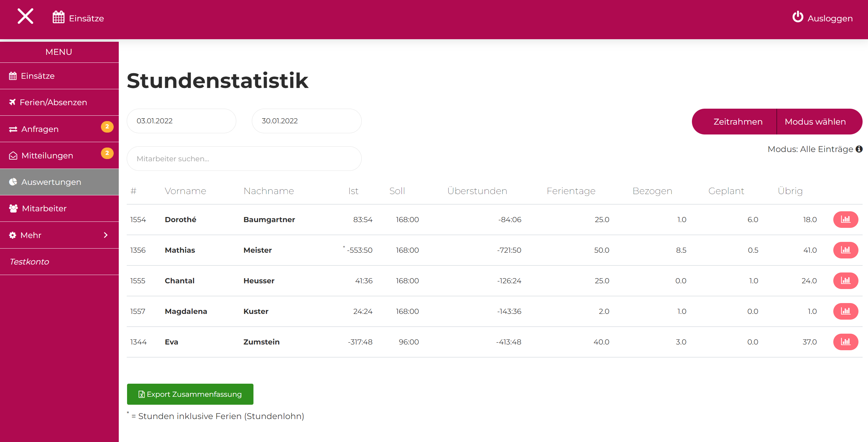This screenshot has width=868, height=442.
Task: Click the Ausloggen power icon
Action: click(798, 17)
